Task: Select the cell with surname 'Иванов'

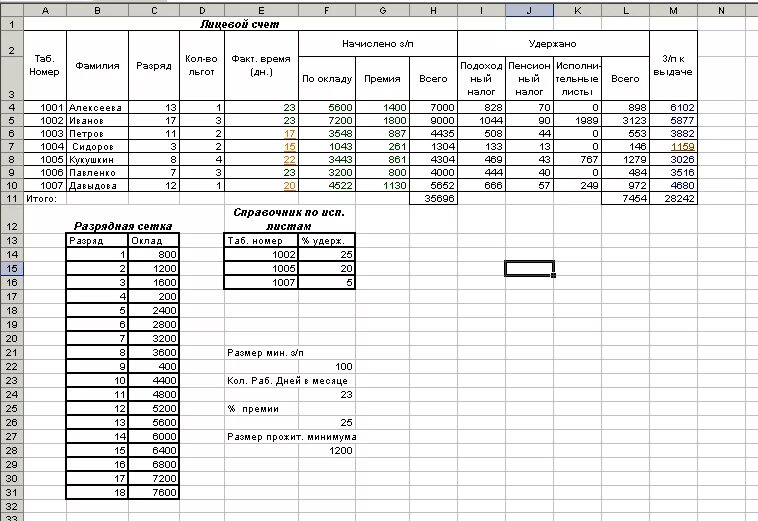Action: click(x=97, y=120)
